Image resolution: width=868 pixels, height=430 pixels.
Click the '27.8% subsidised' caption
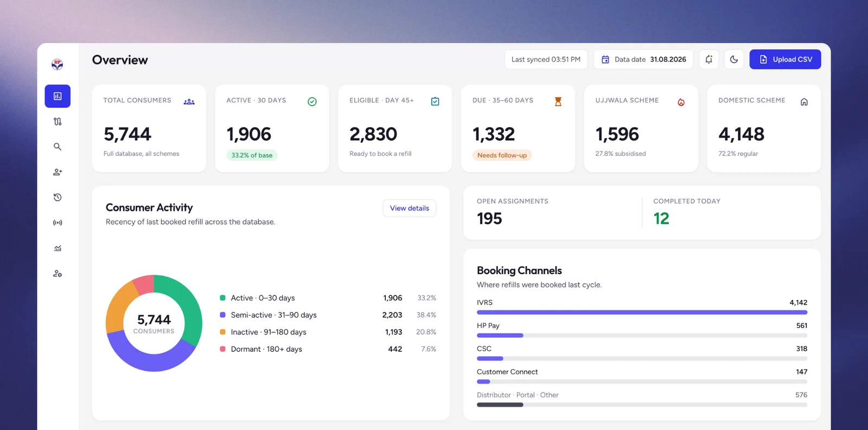coord(621,154)
